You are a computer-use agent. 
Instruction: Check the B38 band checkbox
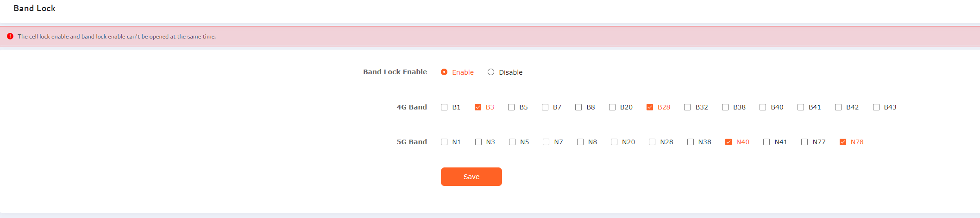(x=725, y=107)
